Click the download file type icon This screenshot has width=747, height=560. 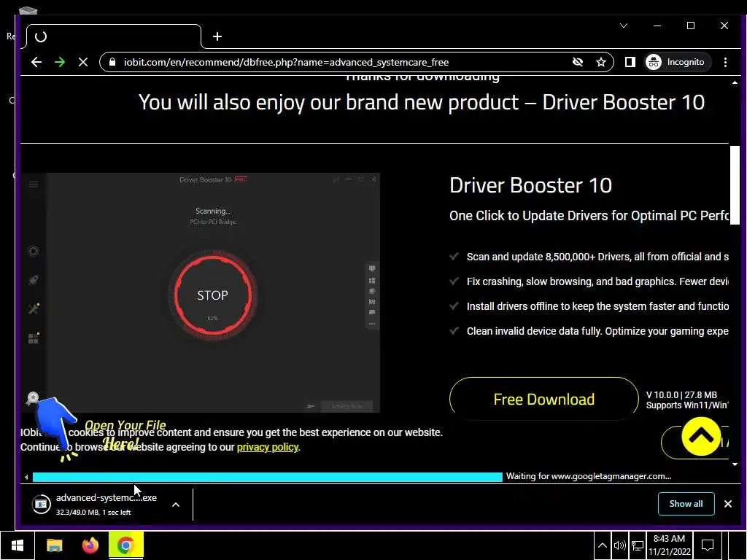[x=42, y=504]
